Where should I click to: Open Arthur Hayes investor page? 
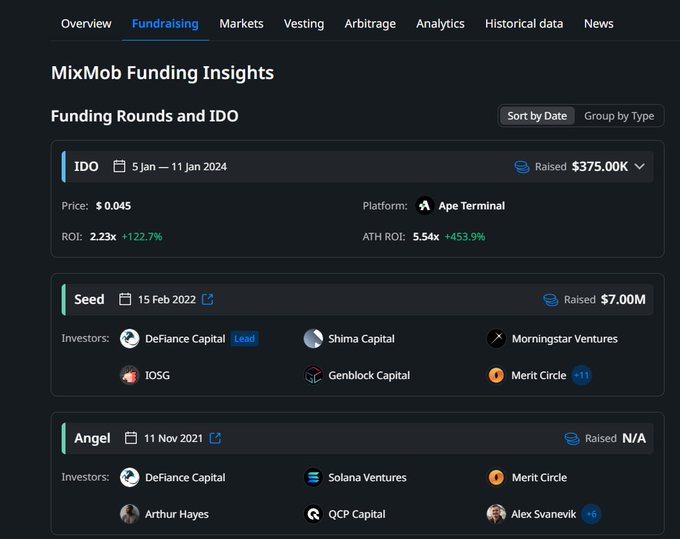[x=177, y=514]
